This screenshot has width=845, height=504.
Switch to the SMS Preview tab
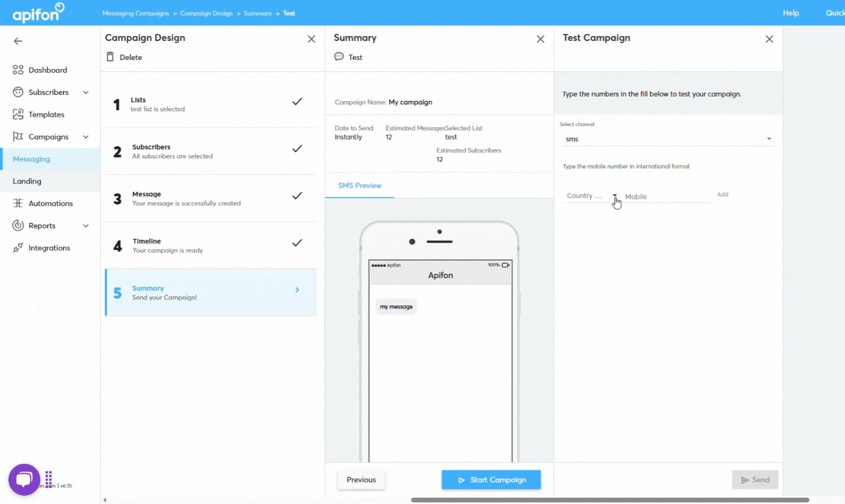pos(359,185)
